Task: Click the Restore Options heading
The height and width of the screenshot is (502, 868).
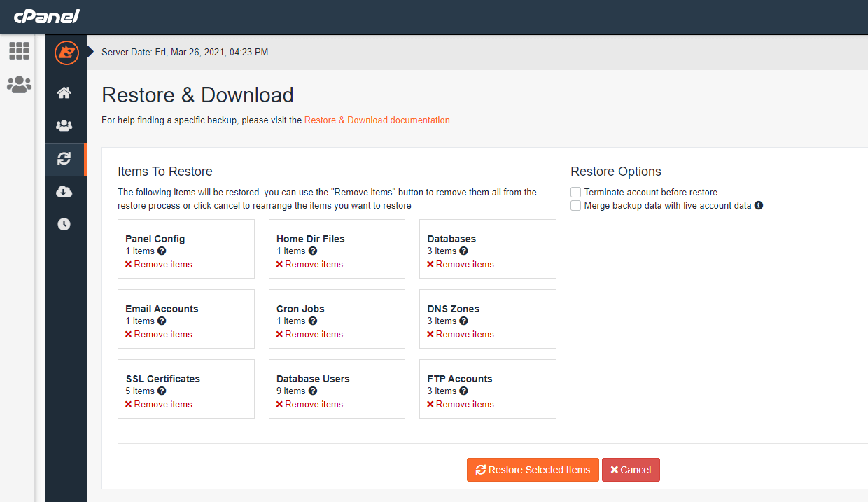Action: pyautogui.click(x=616, y=172)
